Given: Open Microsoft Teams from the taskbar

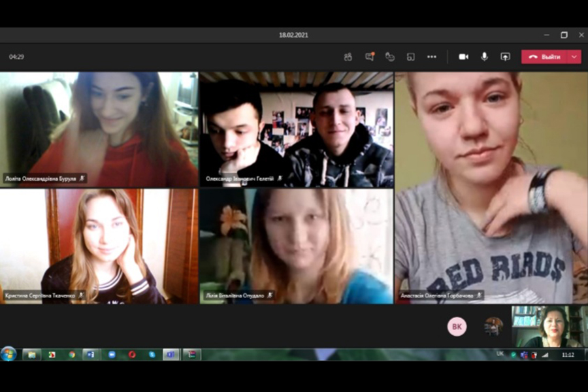Looking at the screenshot, I should 171,355.
